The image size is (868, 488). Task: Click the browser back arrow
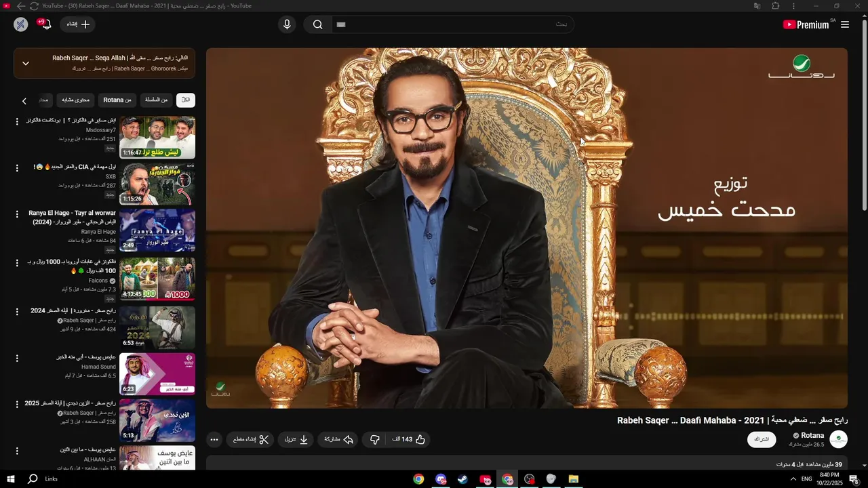point(21,6)
